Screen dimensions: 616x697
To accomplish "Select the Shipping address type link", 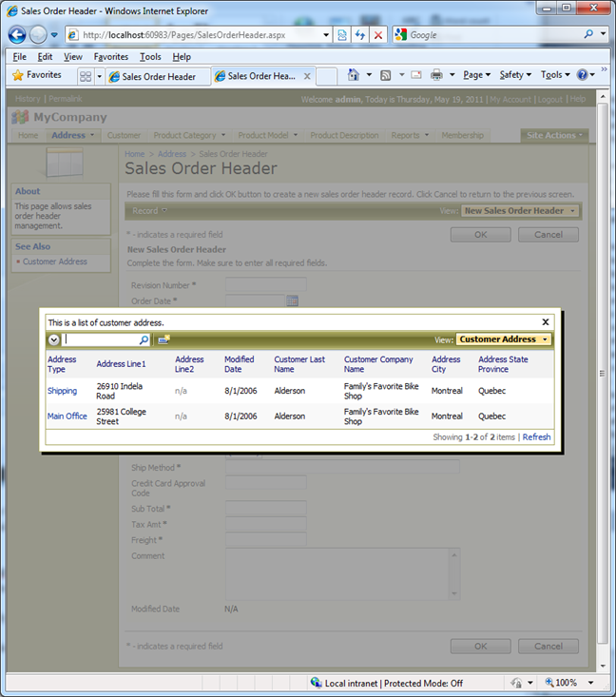I will click(x=62, y=391).
